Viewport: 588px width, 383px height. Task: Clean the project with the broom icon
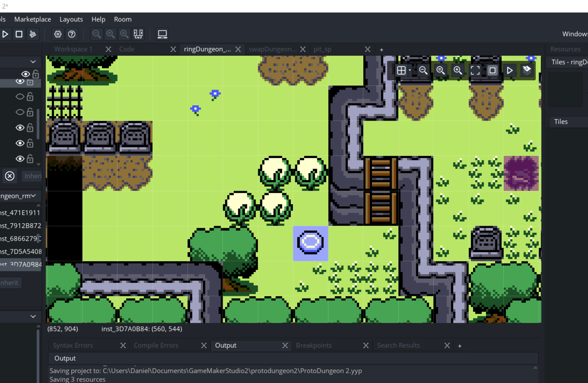33,34
